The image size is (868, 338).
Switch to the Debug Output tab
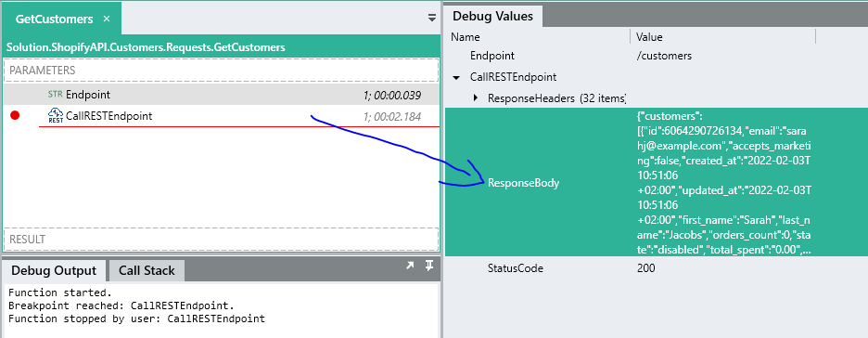click(54, 270)
